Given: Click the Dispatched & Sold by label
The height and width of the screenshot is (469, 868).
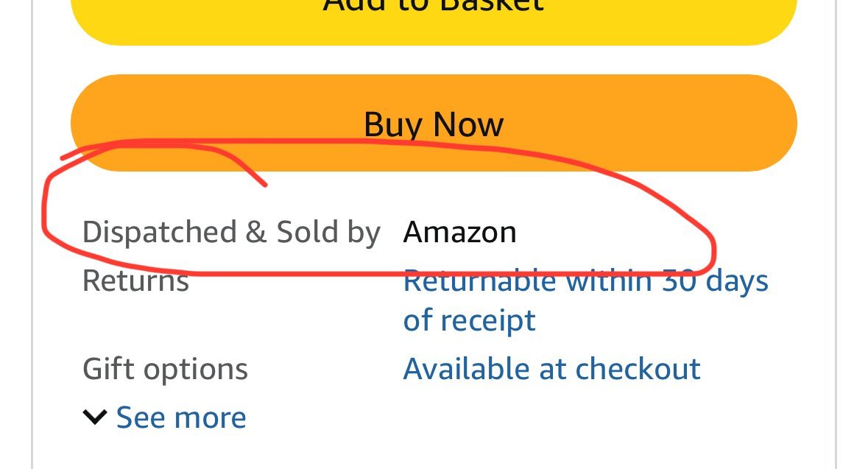Looking at the screenshot, I should [231, 232].
